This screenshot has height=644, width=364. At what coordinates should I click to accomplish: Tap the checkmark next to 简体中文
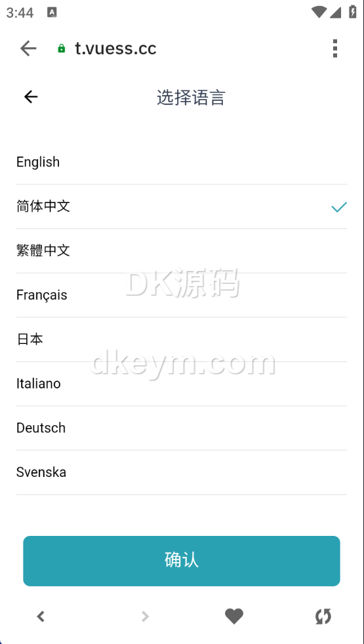[x=339, y=207]
